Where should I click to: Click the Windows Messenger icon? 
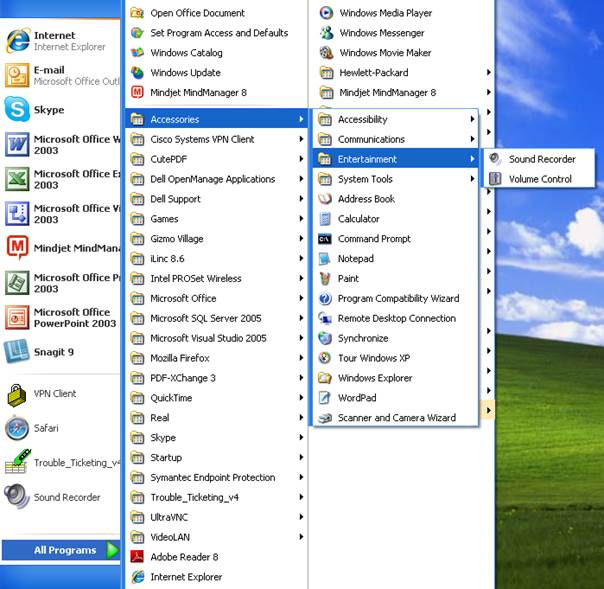pos(326,33)
